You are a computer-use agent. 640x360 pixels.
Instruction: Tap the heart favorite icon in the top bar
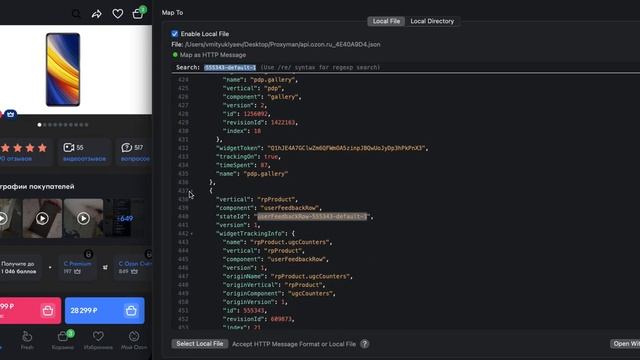click(118, 14)
